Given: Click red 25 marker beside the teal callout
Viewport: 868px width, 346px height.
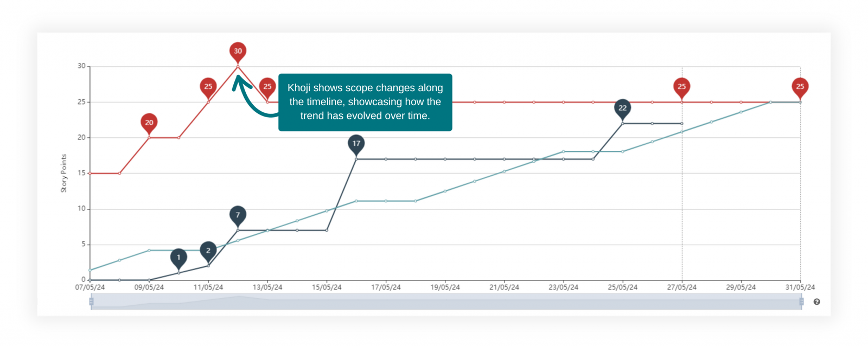Looking at the screenshot, I should [267, 87].
